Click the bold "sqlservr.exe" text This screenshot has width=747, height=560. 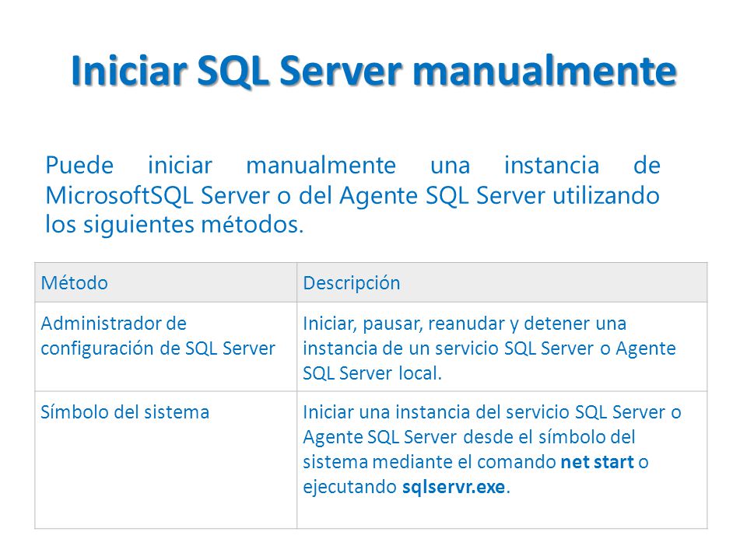point(454,487)
